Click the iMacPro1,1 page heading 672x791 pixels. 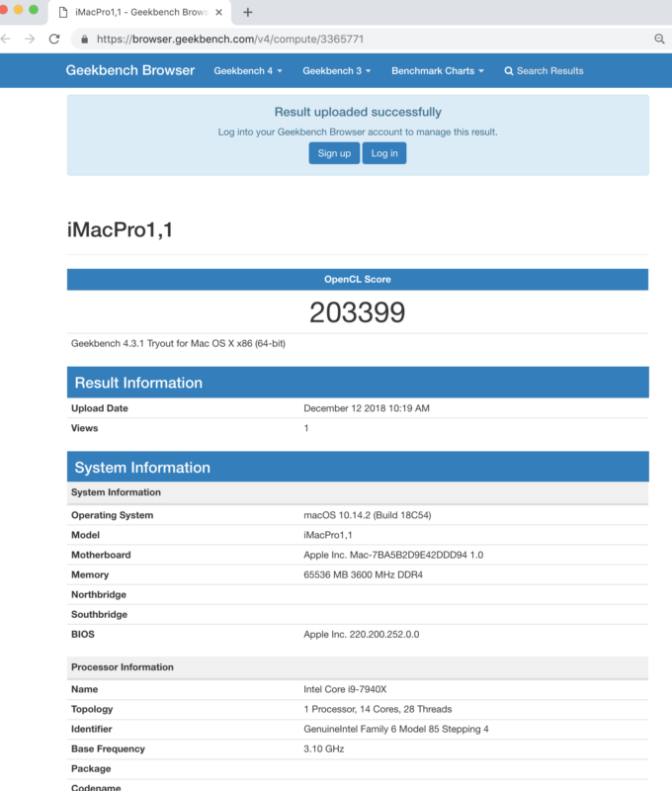coord(120,229)
